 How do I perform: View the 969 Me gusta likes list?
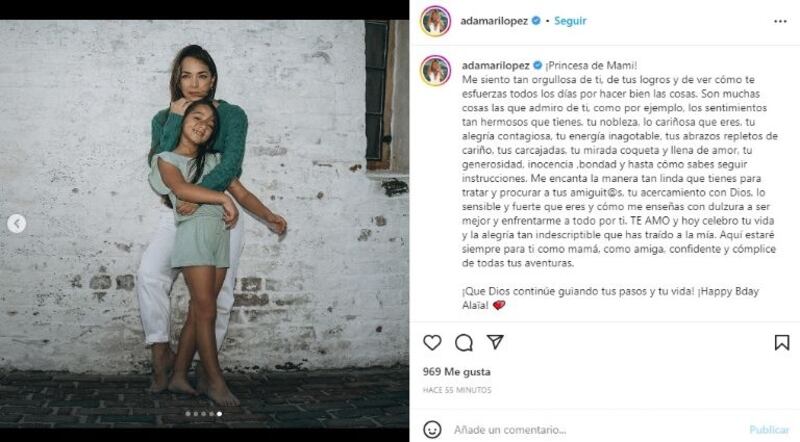tap(457, 372)
